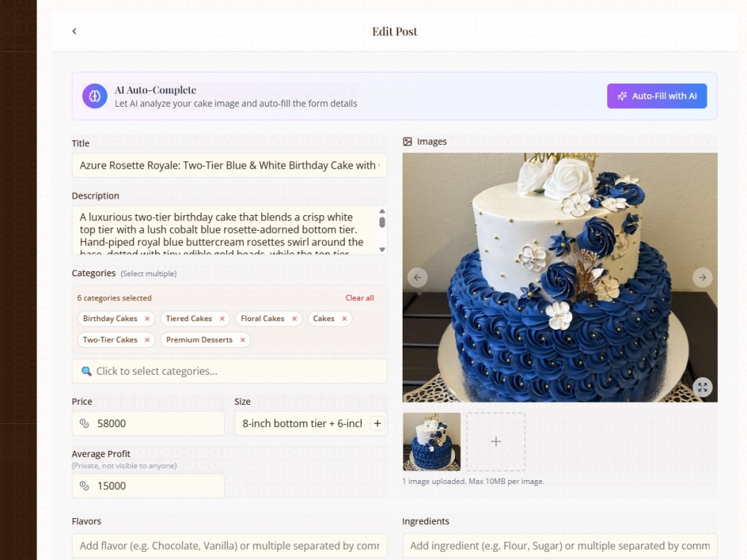Open the category selection search box
The image size is (747, 560).
(x=229, y=371)
